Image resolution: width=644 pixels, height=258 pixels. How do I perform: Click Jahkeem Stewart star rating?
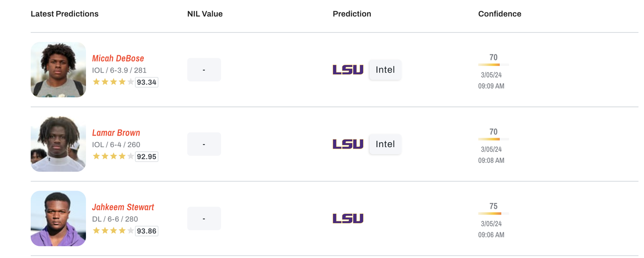tap(113, 231)
